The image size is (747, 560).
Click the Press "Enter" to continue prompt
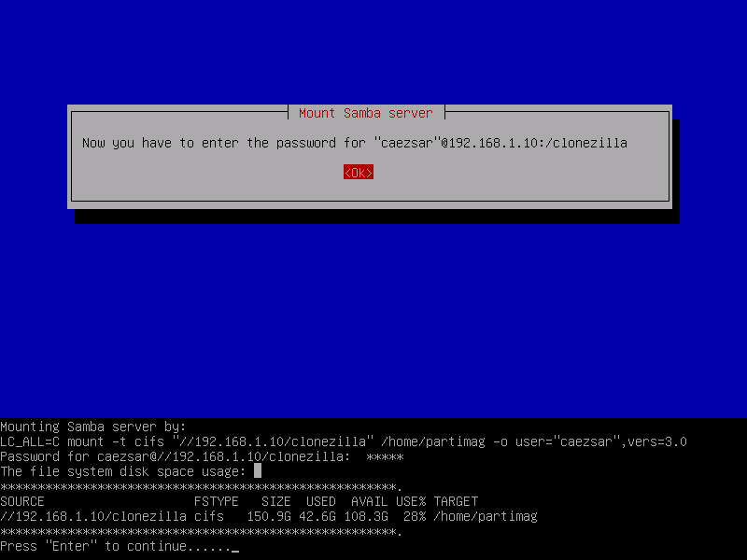[x=116, y=546]
